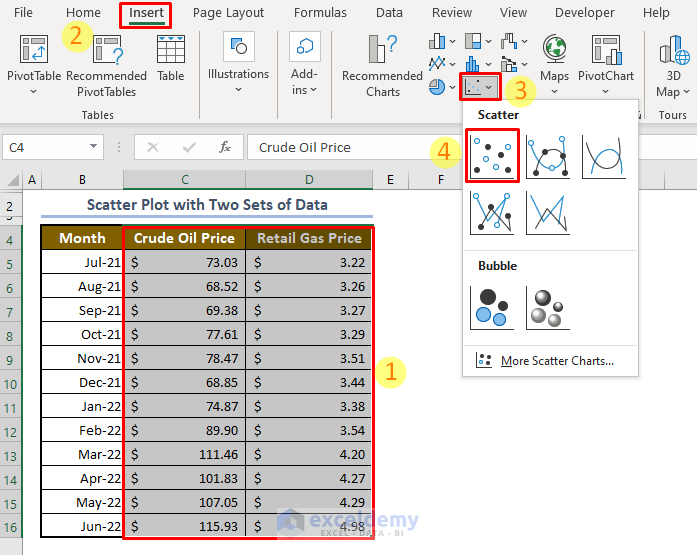Image resolution: width=697 pixels, height=555 pixels.
Task: Switch to the Formulas tab
Action: tap(320, 12)
